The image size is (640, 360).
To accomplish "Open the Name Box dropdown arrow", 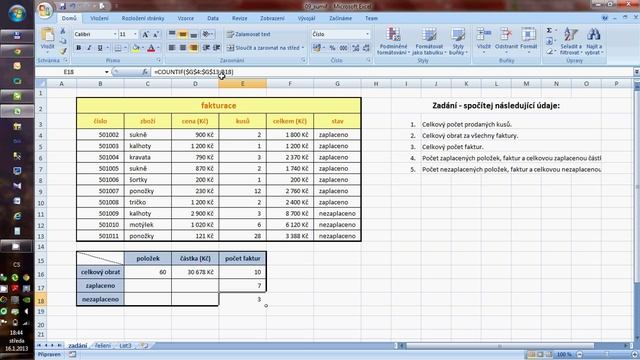I will (107, 72).
